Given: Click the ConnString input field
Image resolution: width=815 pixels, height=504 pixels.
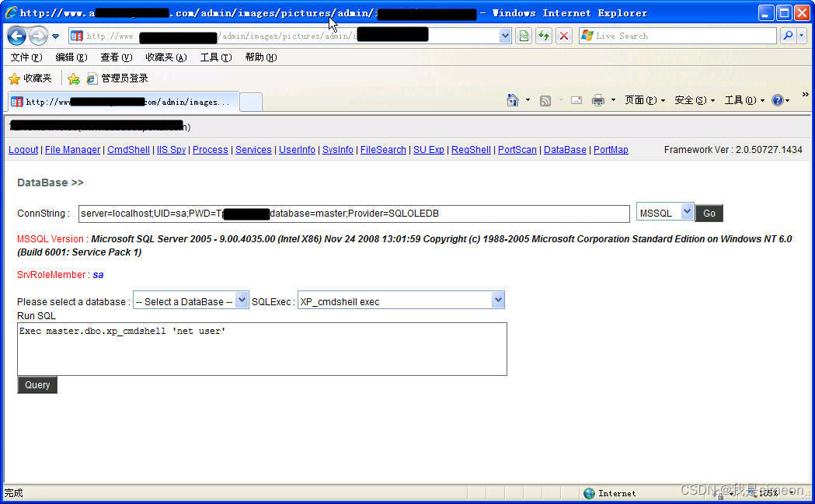Looking at the screenshot, I should click(354, 214).
